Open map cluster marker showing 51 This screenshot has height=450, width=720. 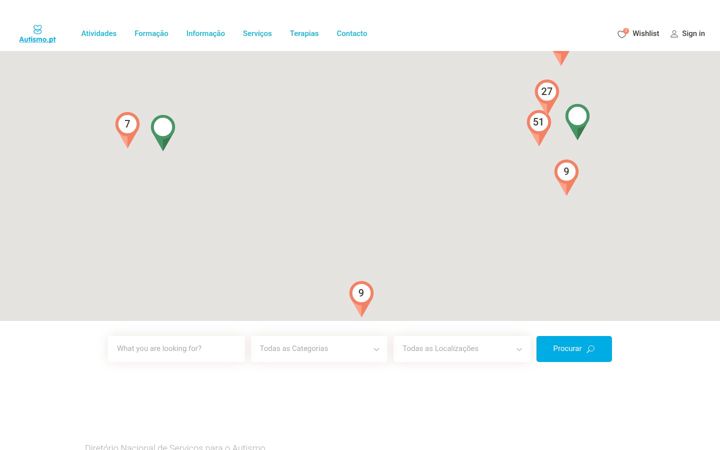pyautogui.click(x=539, y=127)
